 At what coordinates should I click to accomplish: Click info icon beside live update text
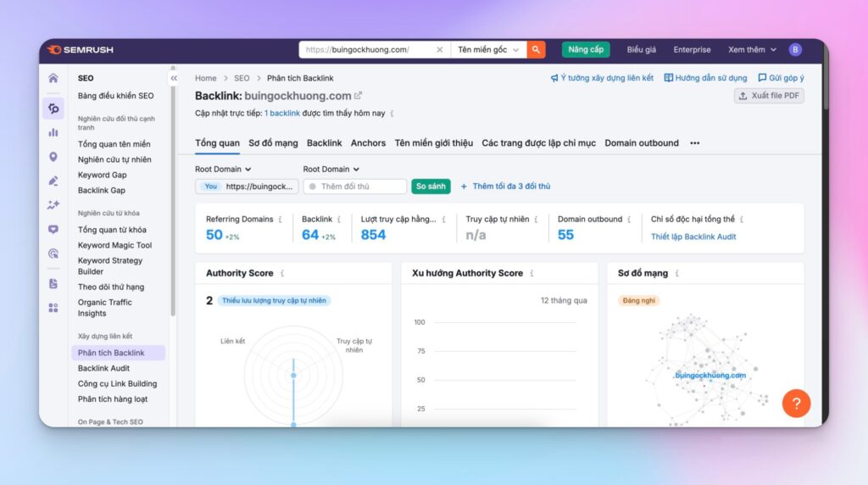tap(392, 114)
